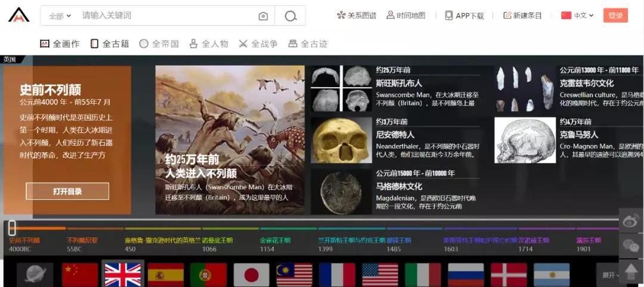Click the WeChat share icon

click(631, 245)
